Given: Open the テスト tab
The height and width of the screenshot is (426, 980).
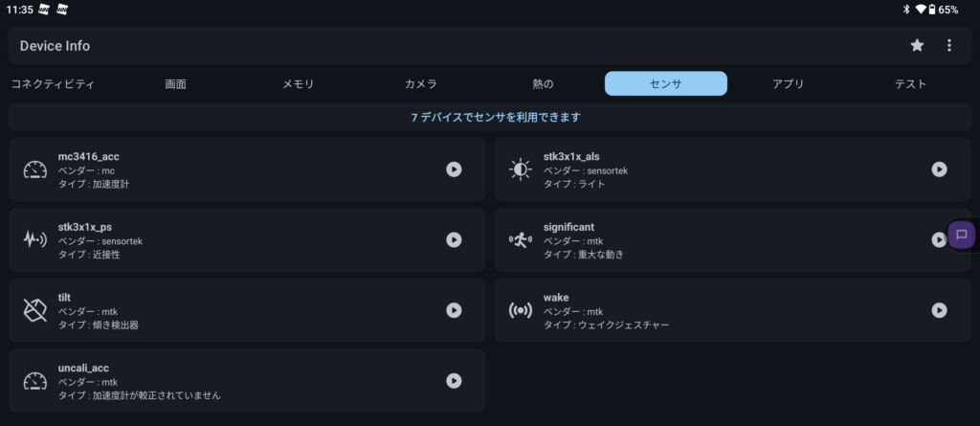Looking at the screenshot, I should (x=911, y=84).
